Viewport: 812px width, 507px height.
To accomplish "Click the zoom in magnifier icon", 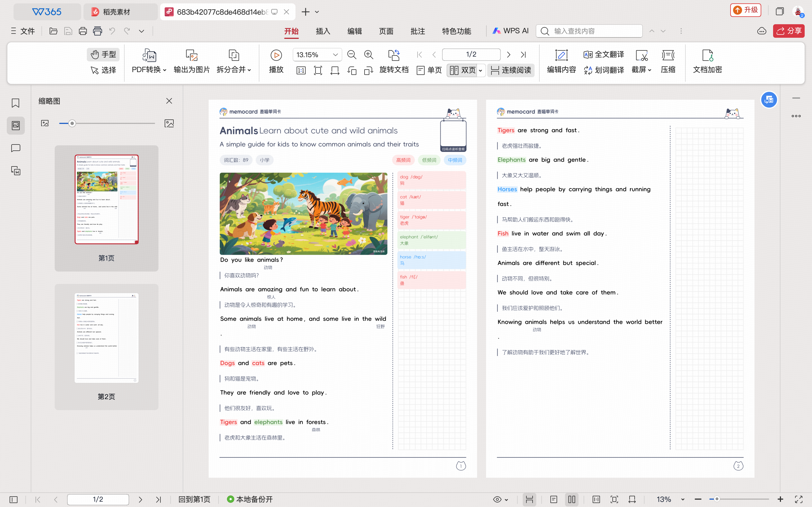I will point(369,55).
